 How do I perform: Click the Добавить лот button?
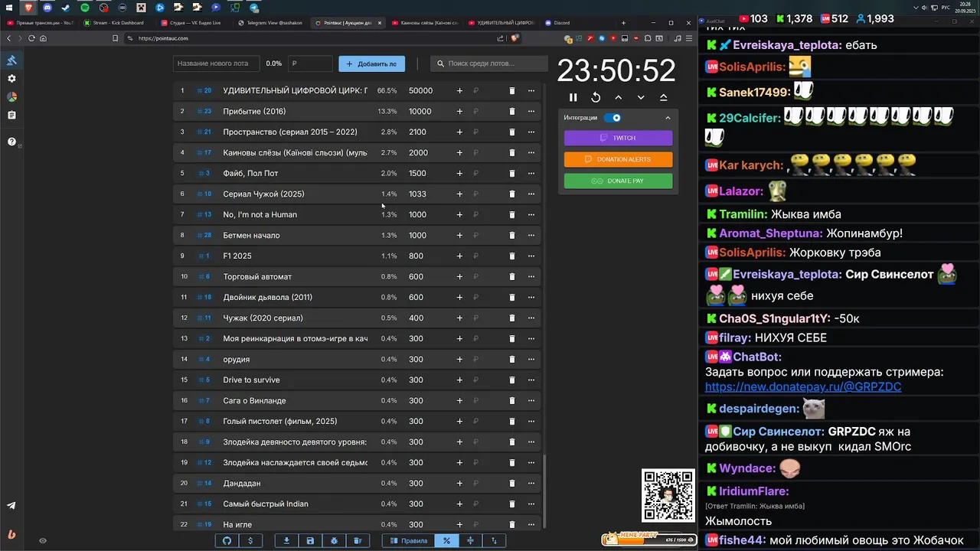point(371,64)
